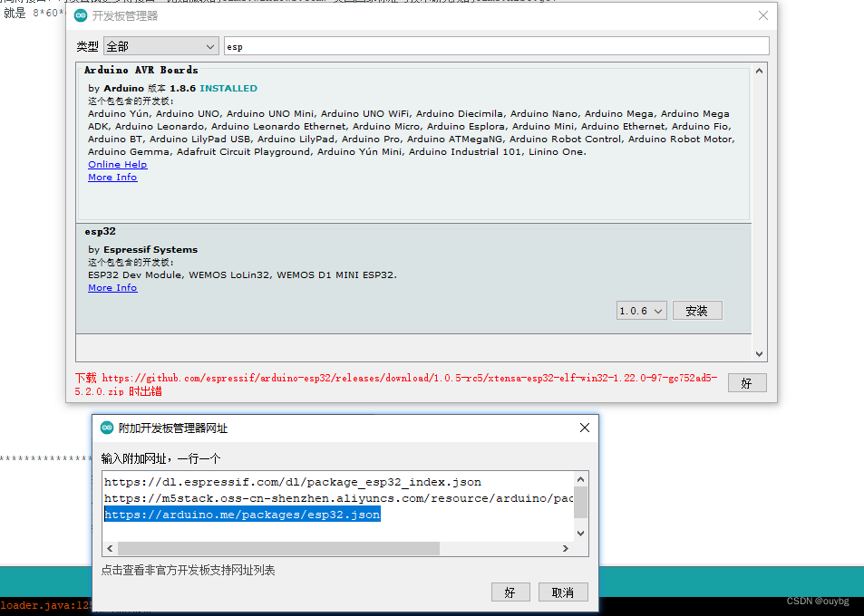Click scroll up arrow in boards list
This screenshot has width=864, height=616.
click(760, 71)
